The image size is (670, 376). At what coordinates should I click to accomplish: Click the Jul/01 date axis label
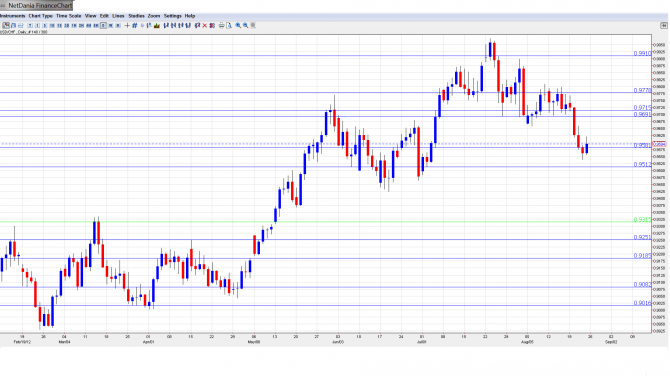point(422,342)
